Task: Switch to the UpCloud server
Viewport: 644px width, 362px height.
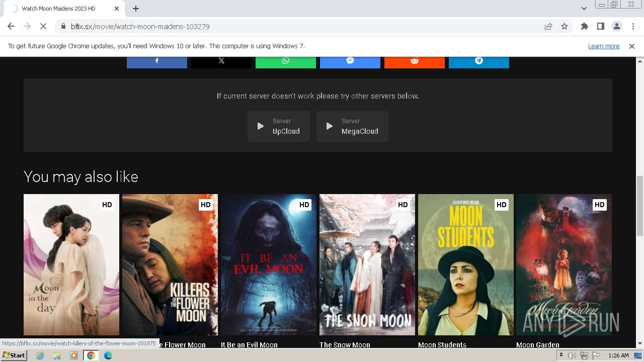Action: (279, 126)
